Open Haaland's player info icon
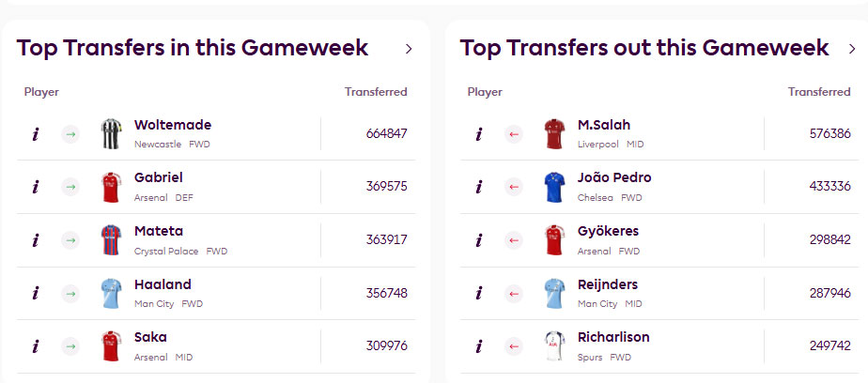 [36, 293]
